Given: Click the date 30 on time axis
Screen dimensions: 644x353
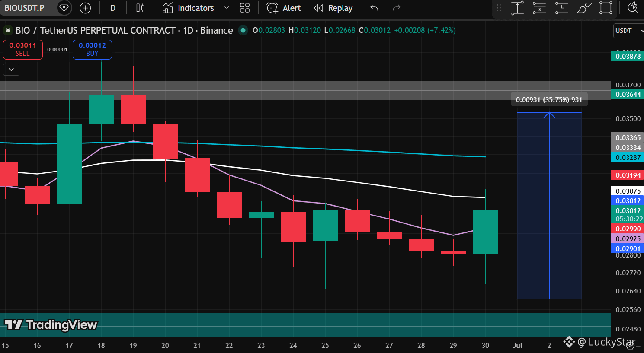Looking at the screenshot, I should click(x=485, y=346).
